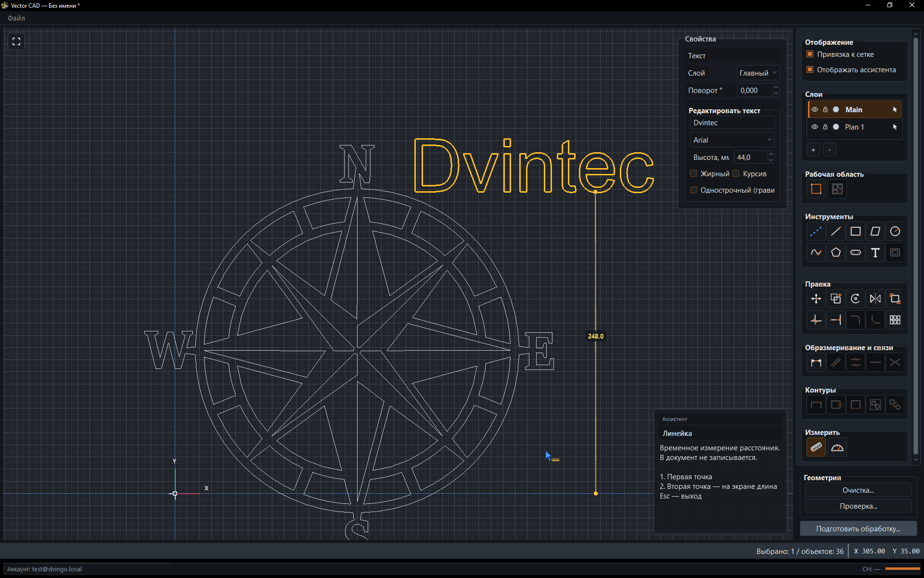Image resolution: width=924 pixels, height=578 pixels.
Task: Toggle Привязка к сетке checkbox
Action: pyautogui.click(x=810, y=54)
